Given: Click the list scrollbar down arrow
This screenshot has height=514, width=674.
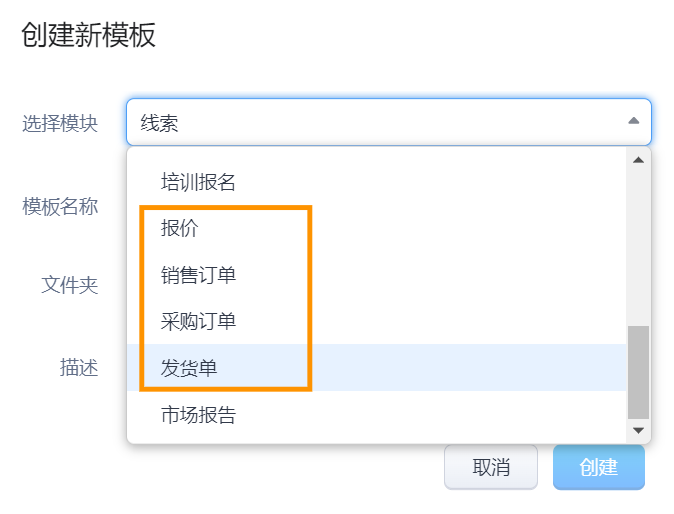Looking at the screenshot, I should coord(638,430).
